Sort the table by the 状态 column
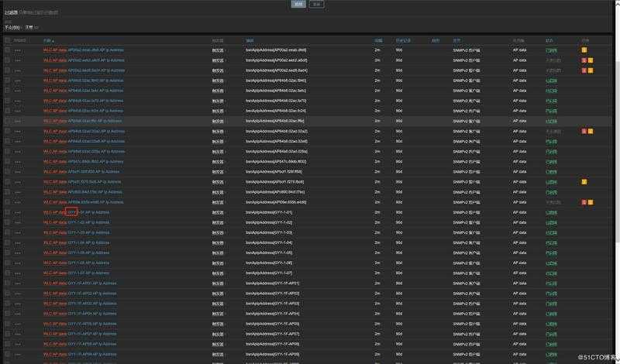The height and width of the screenshot is (364, 620). pyautogui.click(x=549, y=40)
